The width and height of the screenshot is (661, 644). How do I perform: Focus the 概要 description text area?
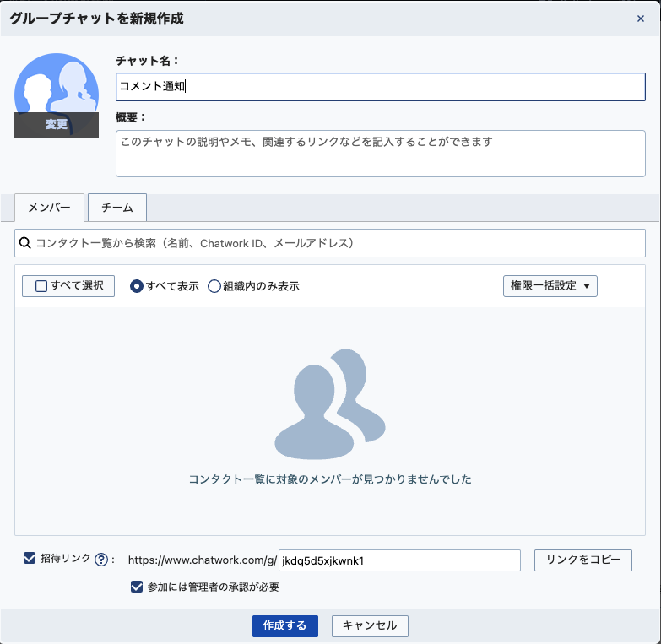[x=380, y=154]
